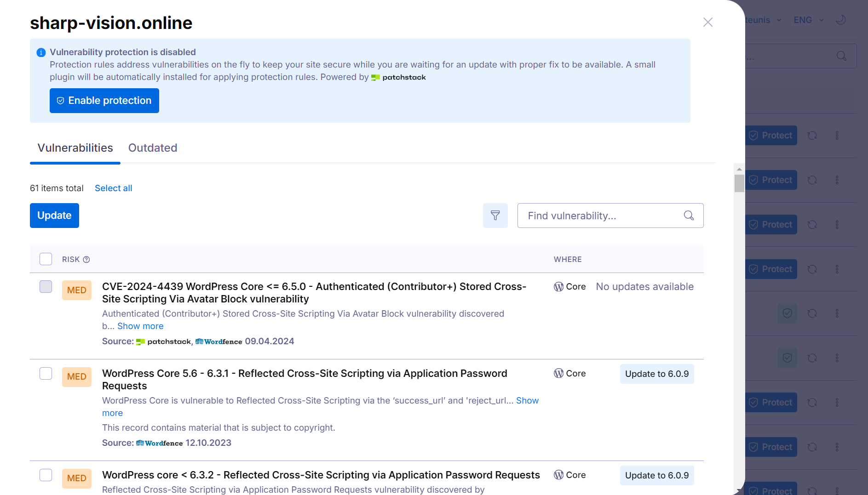Click the "No updates available" text
The height and width of the screenshot is (495, 868).
[x=644, y=287]
